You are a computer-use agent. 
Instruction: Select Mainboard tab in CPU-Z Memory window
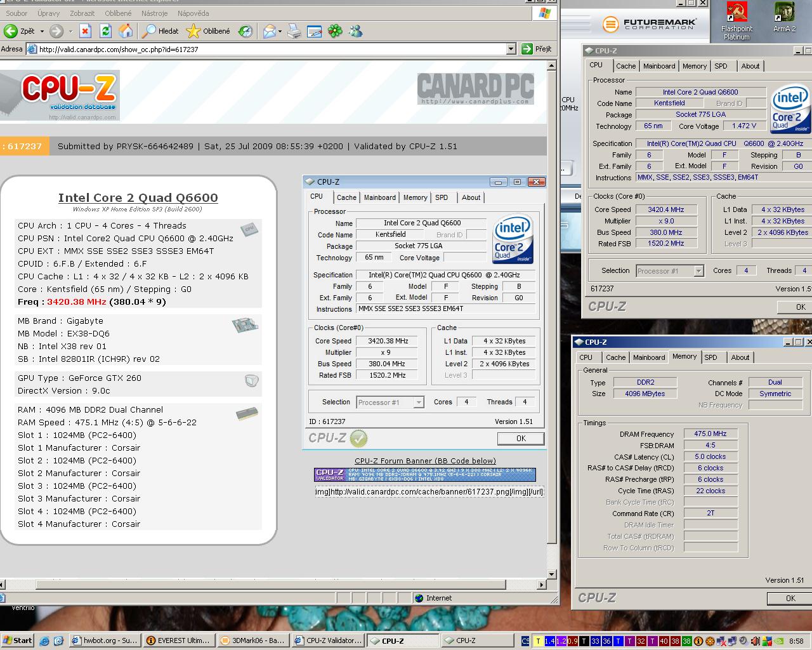click(649, 357)
